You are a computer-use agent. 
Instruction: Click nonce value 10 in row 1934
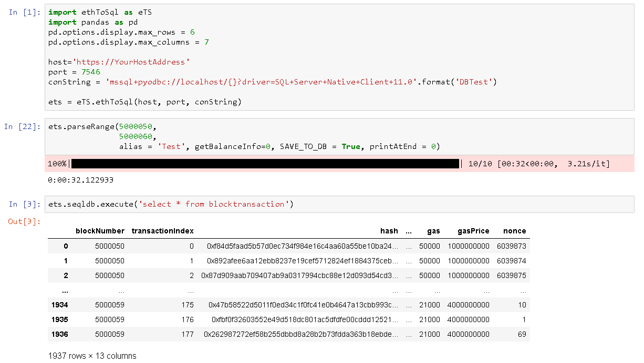tap(522, 305)
